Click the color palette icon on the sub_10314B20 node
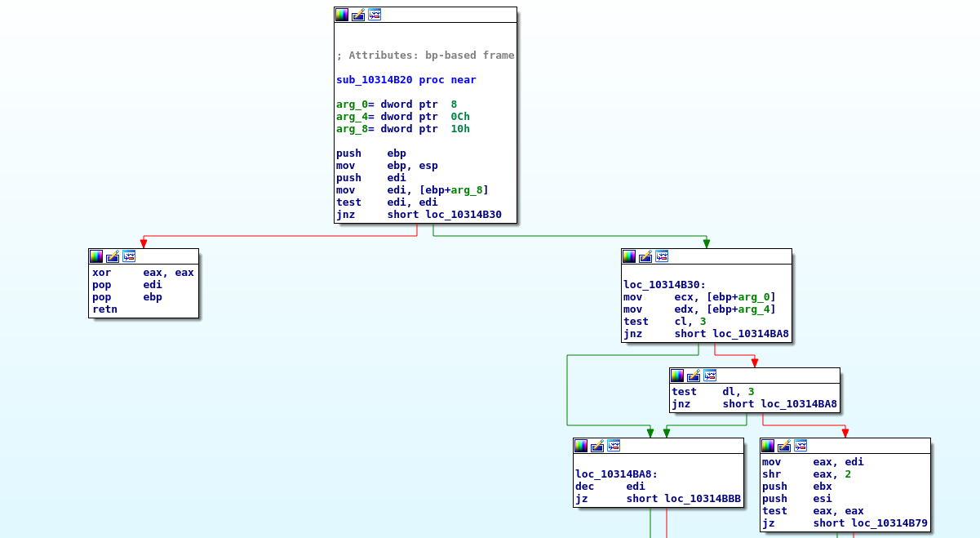980x538 pixels. [x=342, y=15]
